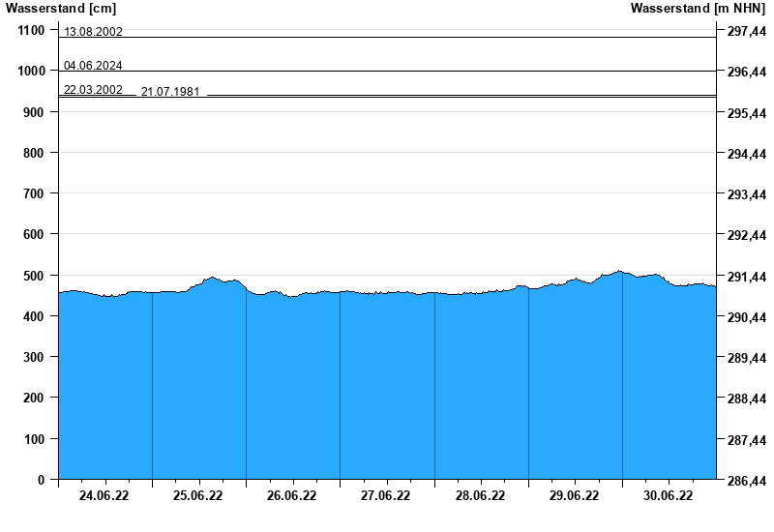Select the 500 tick on left axis
Image resolution: width=774 pixels, height=532 pixels.
[x=33, y=276]
